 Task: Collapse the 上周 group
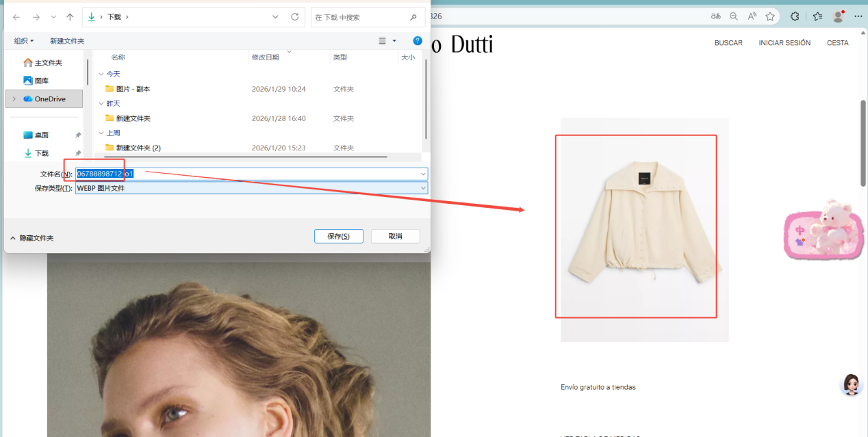[101, 133]
